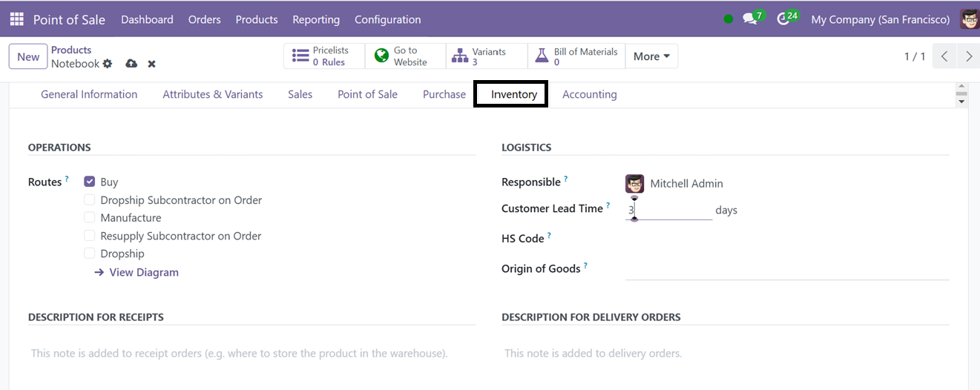Image resolution: width=980 pixels, height=390 pixels.
Task: Open Bill of Materials button
Action: [x=576, y=56]
